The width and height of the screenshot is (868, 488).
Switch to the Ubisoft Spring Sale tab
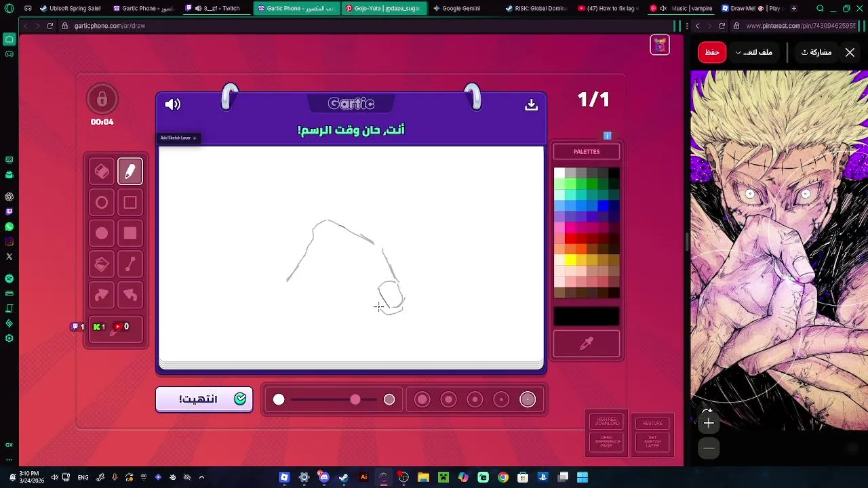(x=71, y=8)
